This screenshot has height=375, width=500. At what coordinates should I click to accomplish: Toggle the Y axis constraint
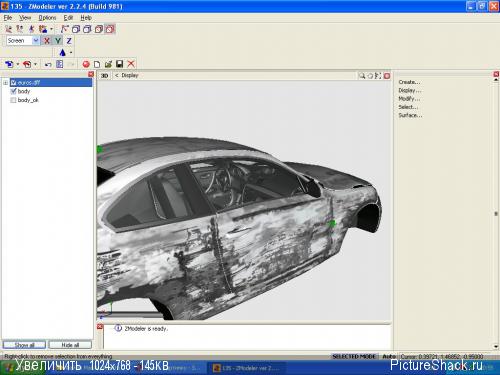point(58,41)
